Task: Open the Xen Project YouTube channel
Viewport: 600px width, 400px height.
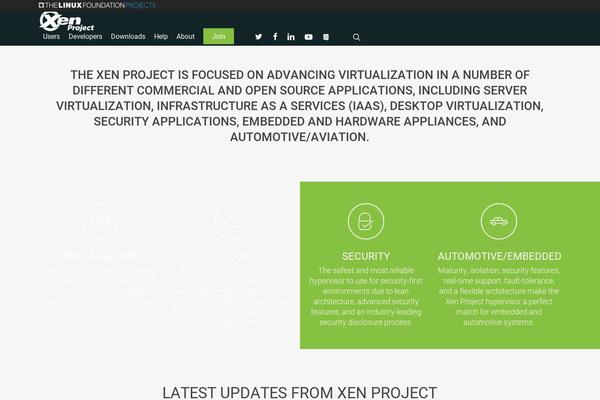Action: click(x=308, y=37)
